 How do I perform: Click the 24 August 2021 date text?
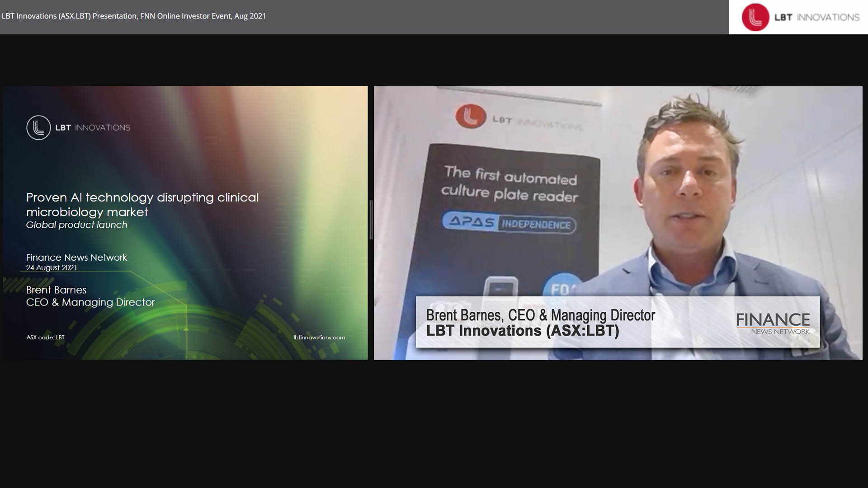click(x=51, y=267)
